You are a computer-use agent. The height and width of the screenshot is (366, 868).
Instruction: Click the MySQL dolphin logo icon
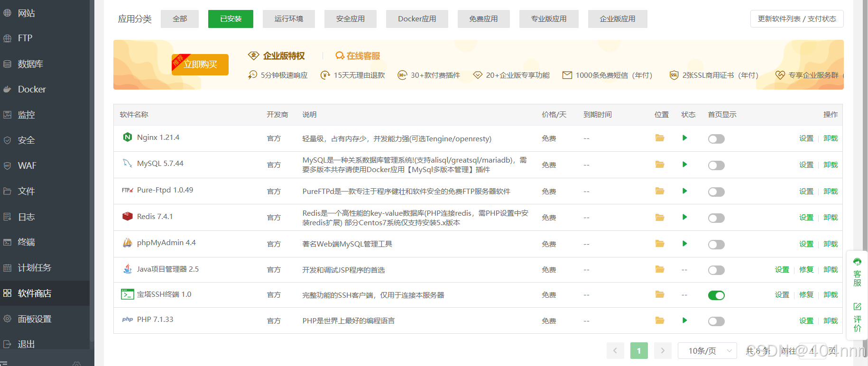(128, 164)
